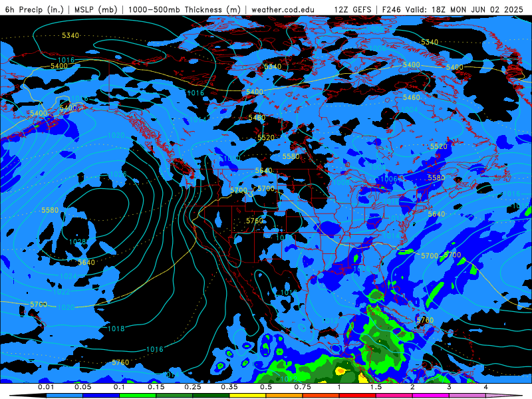532x399 pixels.
Task: Click the legend value '4'
Action: click(486, 387)
